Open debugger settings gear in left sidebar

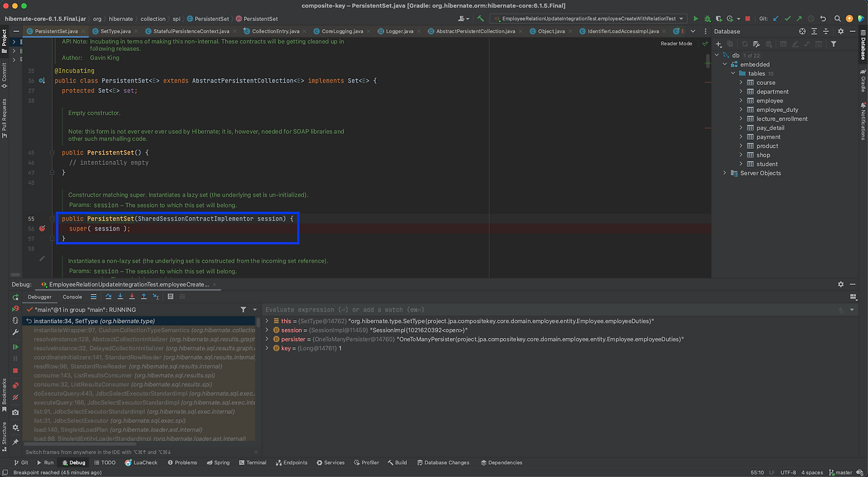pos(16,429)
